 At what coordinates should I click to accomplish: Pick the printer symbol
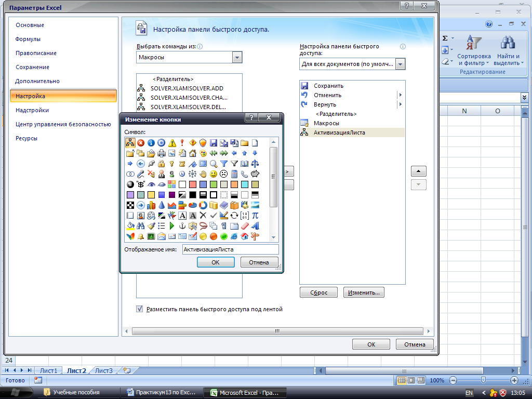pyautogui.click(x=162, y=153)
